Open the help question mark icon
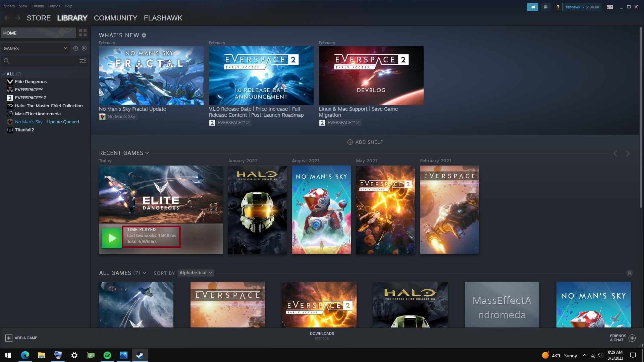 click(x=557, y=7)
